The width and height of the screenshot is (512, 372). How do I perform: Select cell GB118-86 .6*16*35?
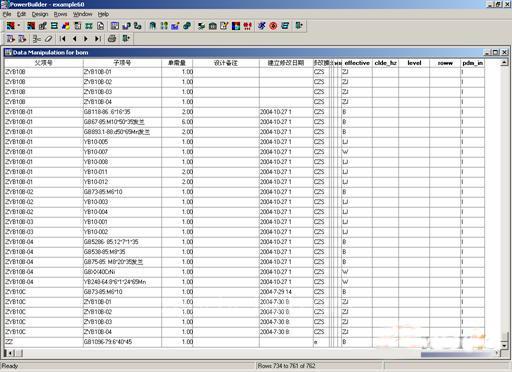coord(122,112)
